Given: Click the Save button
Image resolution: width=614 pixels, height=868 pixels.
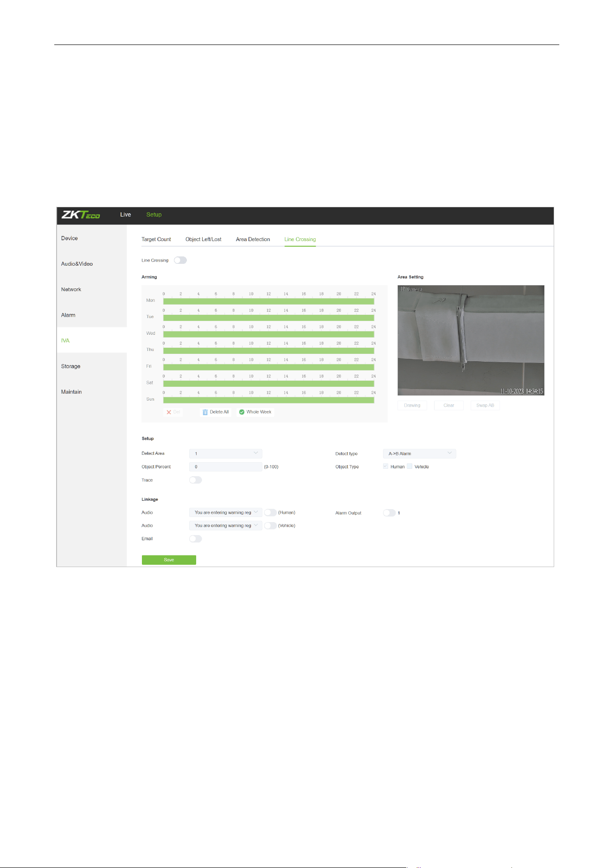Looking at the screenshot, I should 169,560.
